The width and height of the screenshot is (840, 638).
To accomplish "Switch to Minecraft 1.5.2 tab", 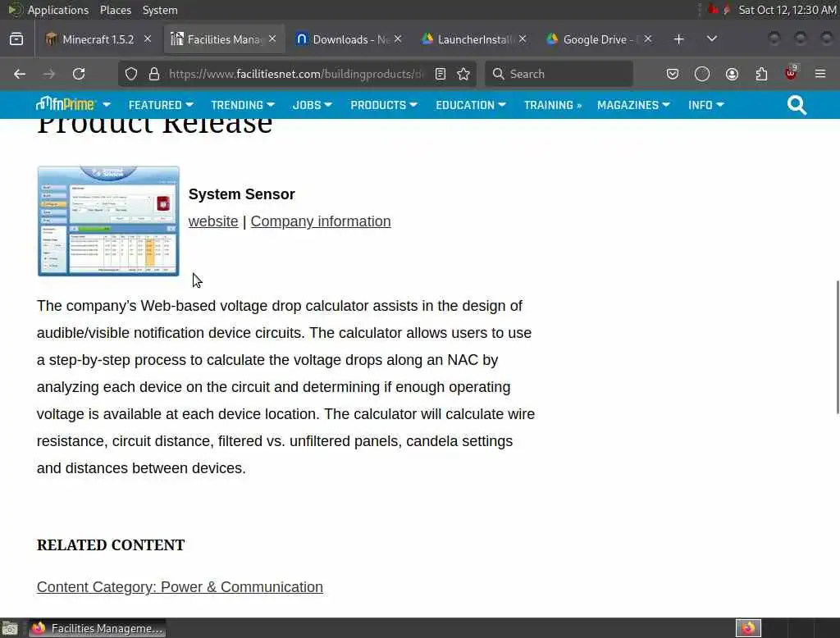I will 98,39.
